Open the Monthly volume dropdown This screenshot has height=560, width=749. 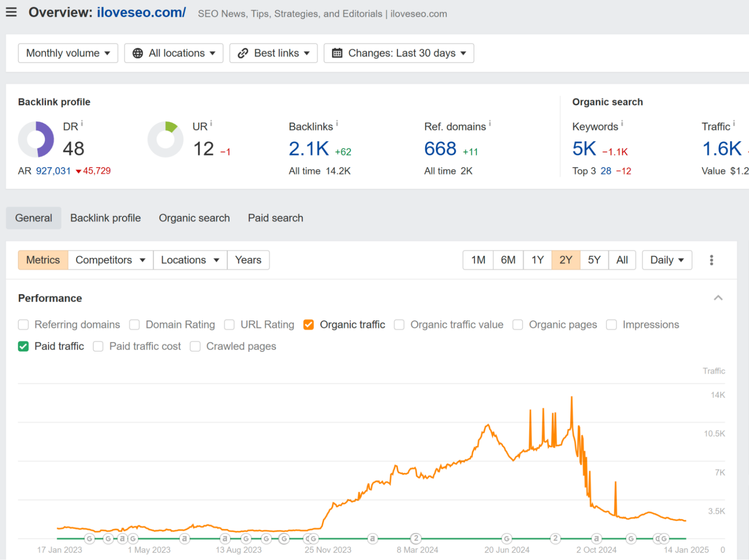pyautogui.click(x=68, y=53)
